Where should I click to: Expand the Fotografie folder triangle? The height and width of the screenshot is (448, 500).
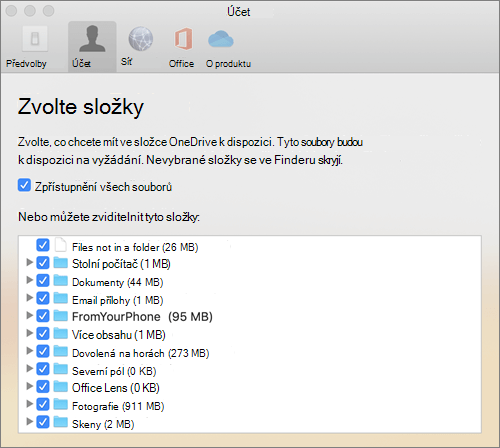pos(29,404)
